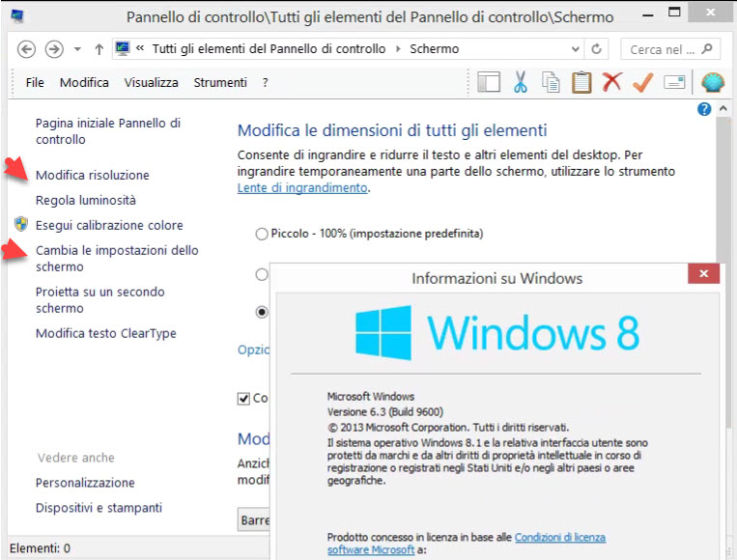
Task: Click the Windows 8 logo in dialog
Action: pos(497,332)
